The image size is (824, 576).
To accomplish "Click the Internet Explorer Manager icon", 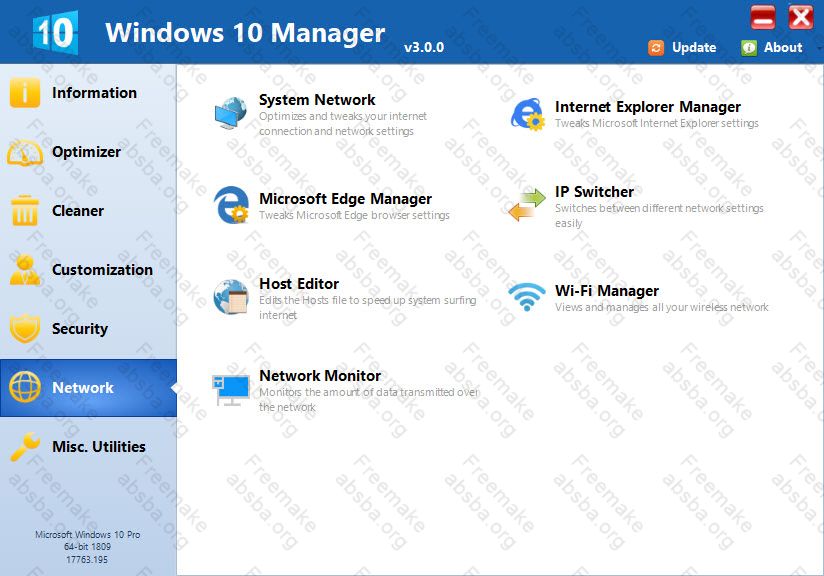I will click(527, 114).
